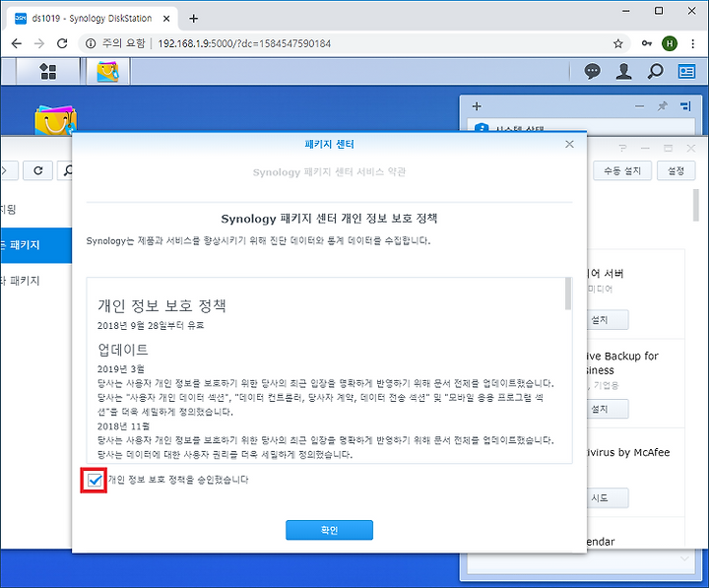Close the Package Center policy dialog
Image resolution: width=709 pixels, height=588 pixels.
click(x=569, y=144)
